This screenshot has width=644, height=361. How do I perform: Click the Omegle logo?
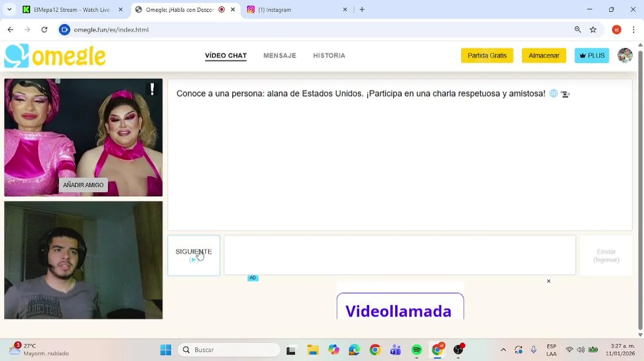[x=55, y=56]
